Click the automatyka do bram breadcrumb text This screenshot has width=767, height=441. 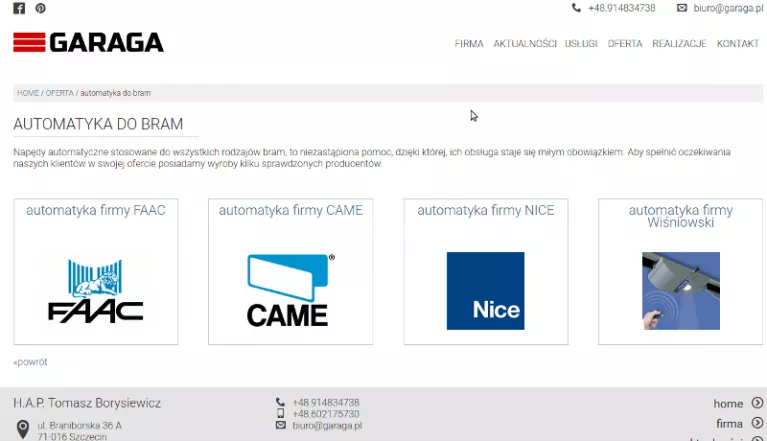[x=115, y=93]
